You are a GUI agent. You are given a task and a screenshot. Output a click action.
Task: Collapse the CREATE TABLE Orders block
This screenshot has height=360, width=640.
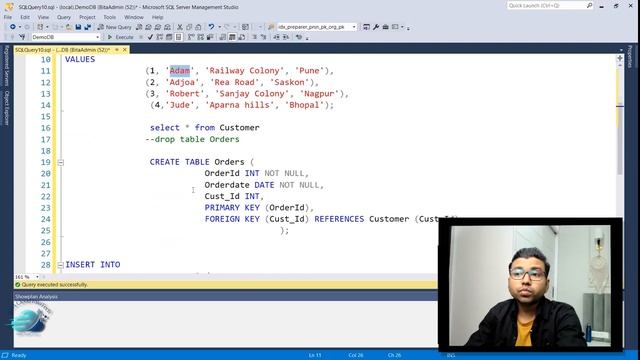[x=60, y=162]
